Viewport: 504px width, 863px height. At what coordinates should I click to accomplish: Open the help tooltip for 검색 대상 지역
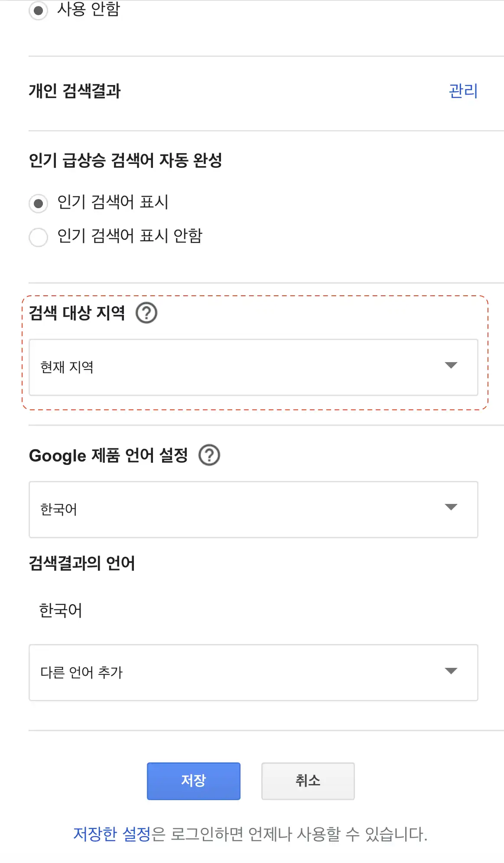(146, 313)
